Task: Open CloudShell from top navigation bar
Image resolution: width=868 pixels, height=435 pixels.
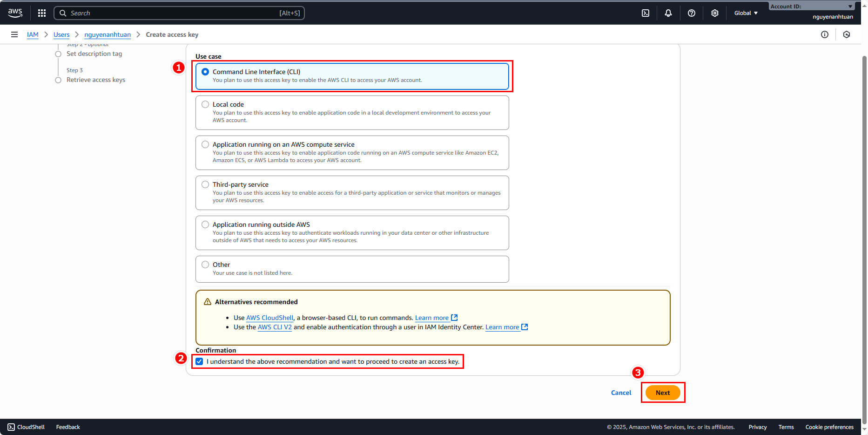Action: coord(646,13)
